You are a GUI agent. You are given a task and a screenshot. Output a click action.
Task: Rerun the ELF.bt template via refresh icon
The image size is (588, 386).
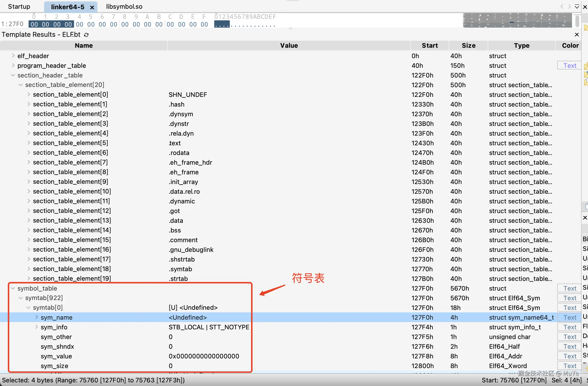click(86, 35)
